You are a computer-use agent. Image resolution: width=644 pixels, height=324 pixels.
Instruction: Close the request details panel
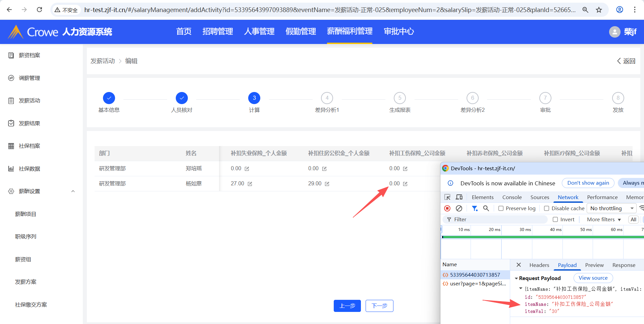[x=519, y=265]
